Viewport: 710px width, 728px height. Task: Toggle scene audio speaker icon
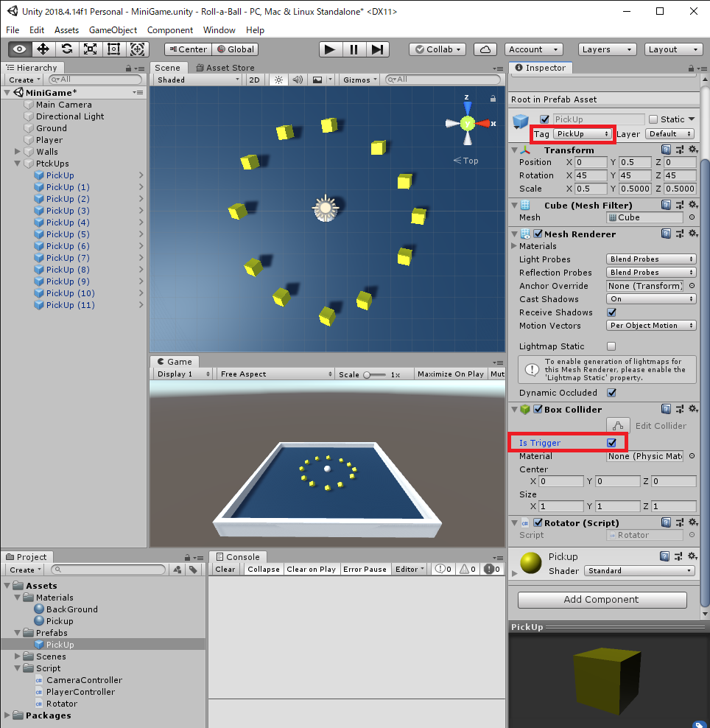(298, 80)
